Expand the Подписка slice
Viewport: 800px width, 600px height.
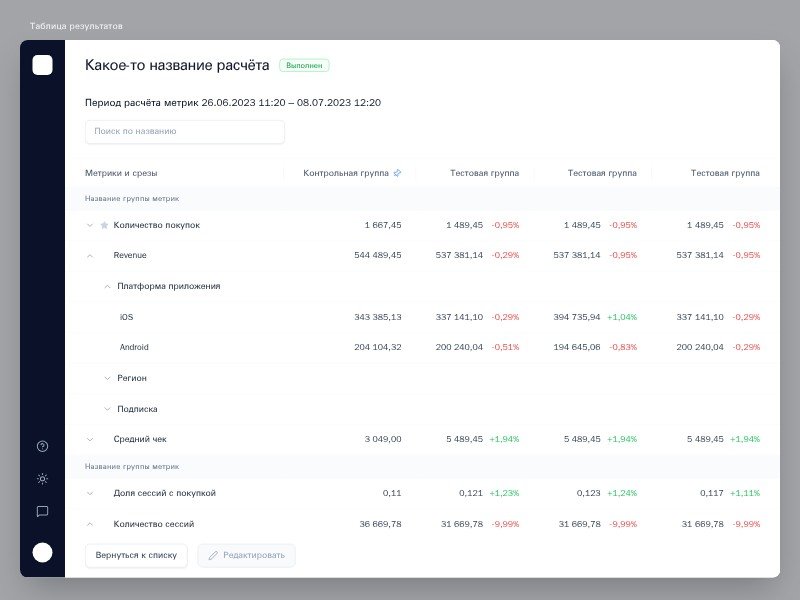108,409
